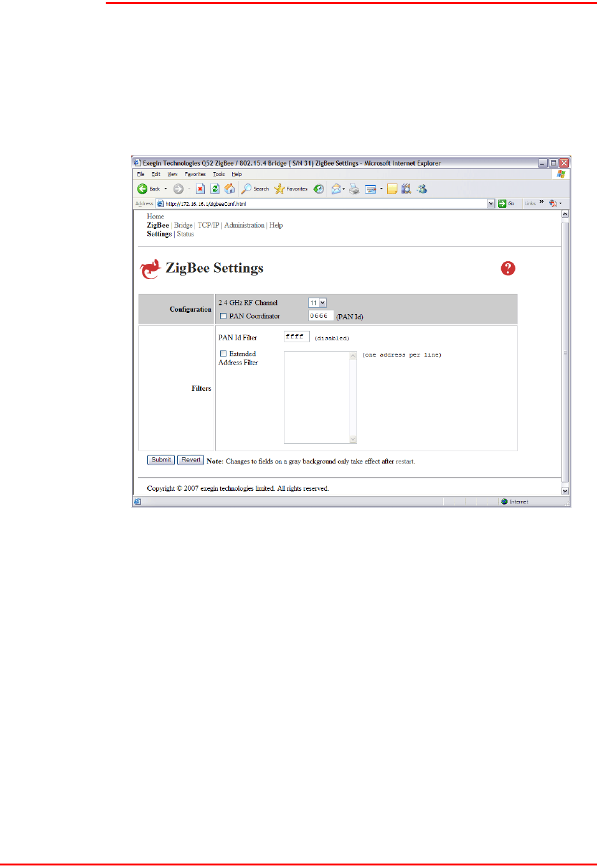Open the Back button history dropdown arrow

coord(166,189)
